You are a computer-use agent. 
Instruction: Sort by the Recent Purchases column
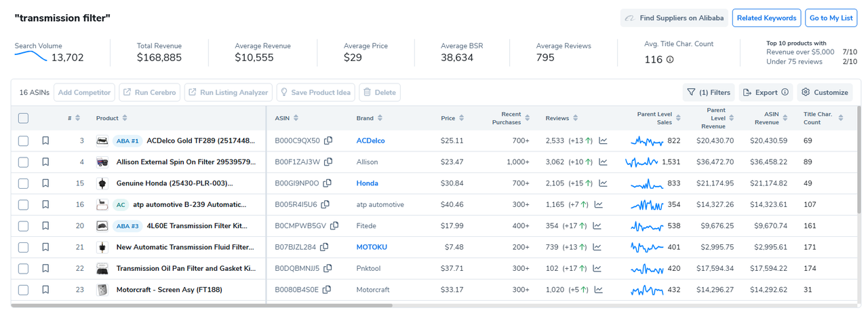(528, 118)
